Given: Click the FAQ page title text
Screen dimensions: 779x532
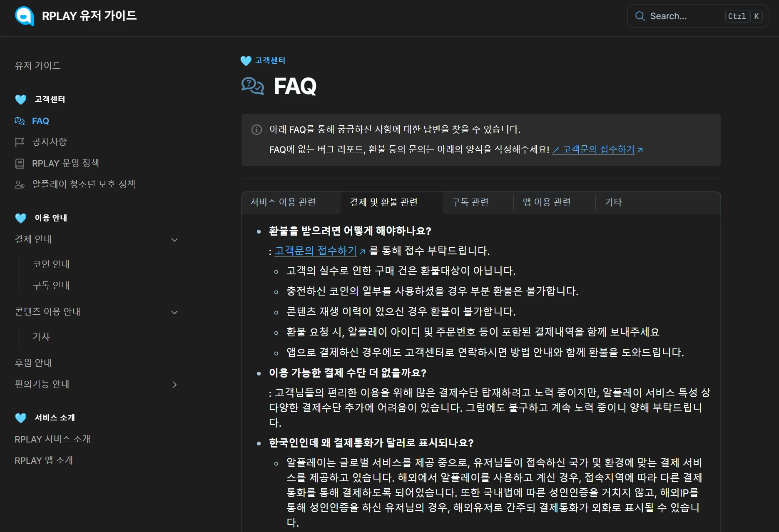Looking at the screenshot, I should pos(295,87).
